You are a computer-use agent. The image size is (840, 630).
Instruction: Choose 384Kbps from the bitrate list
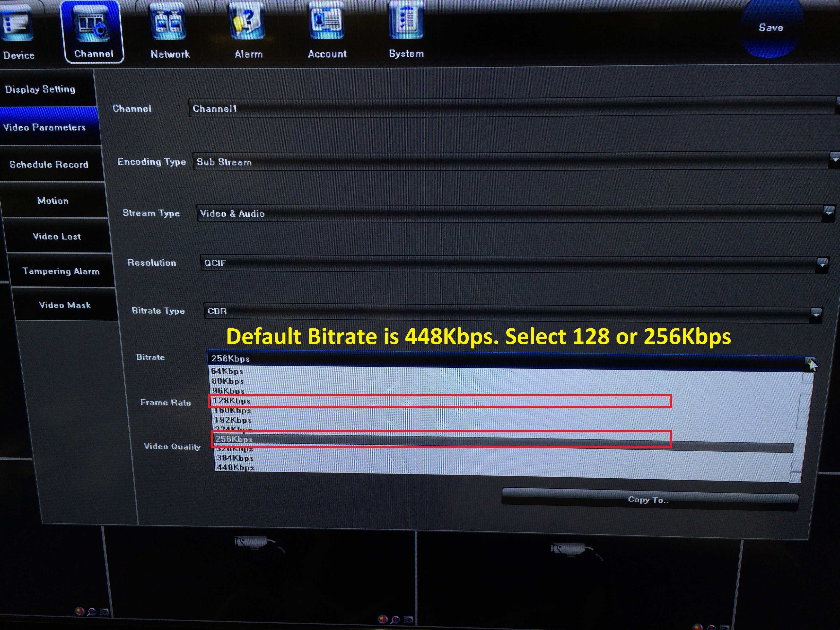click(235, 458)
